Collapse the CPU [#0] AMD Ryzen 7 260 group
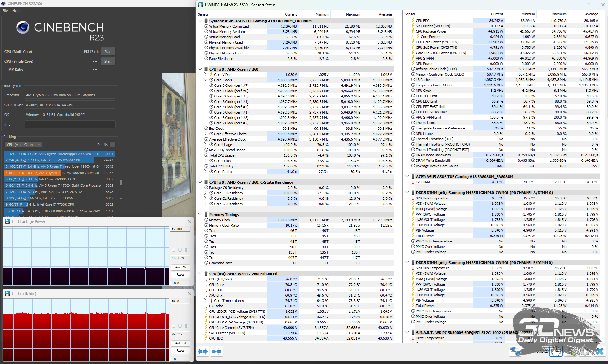This screenshot has width=608, height=364. pyautogui.click(x=200, y=69)
